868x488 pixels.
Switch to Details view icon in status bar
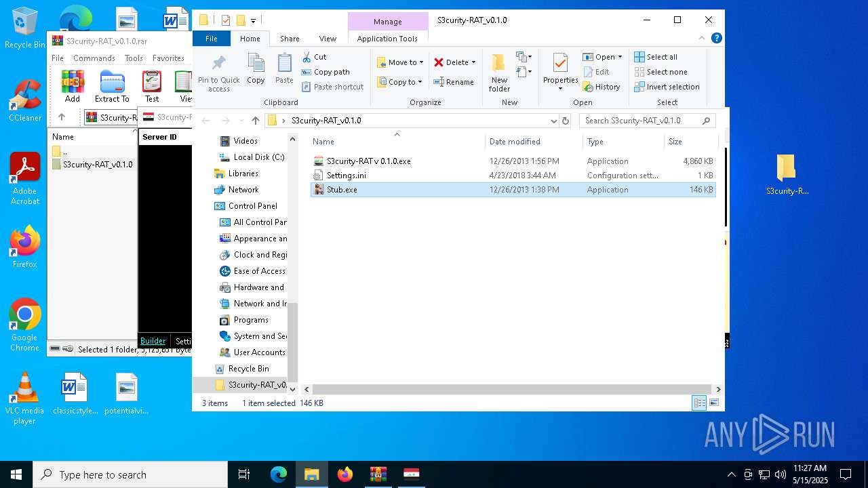coord(699,403)
